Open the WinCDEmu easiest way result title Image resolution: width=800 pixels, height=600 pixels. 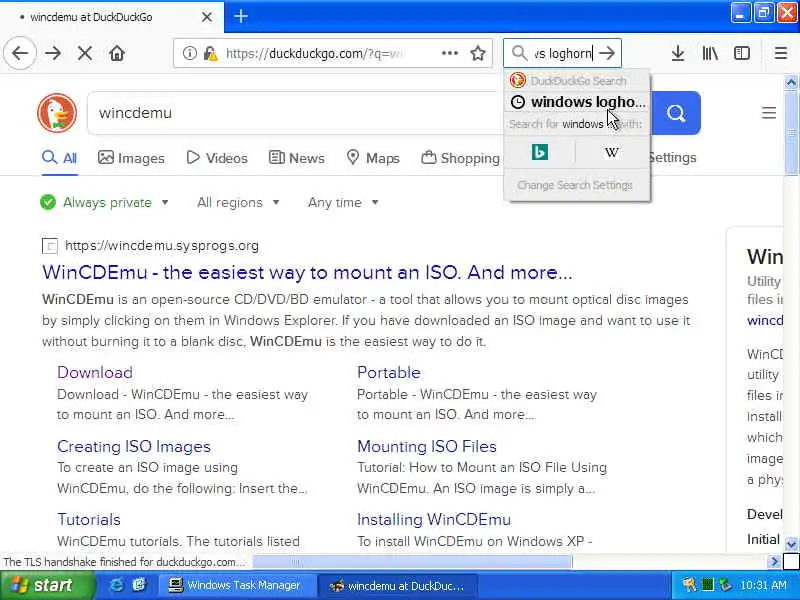pos(307,272)
